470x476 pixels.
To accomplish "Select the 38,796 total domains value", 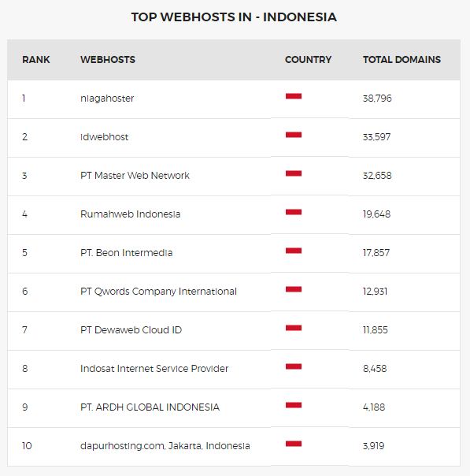I will 377,99.
